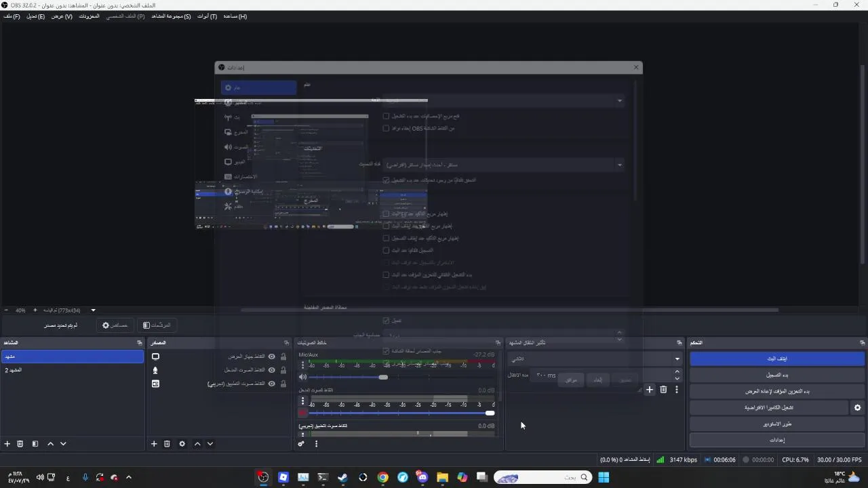868x488 pixels.
Task: Open the عرض (V) menu
Action: click(x=62, y=16)
